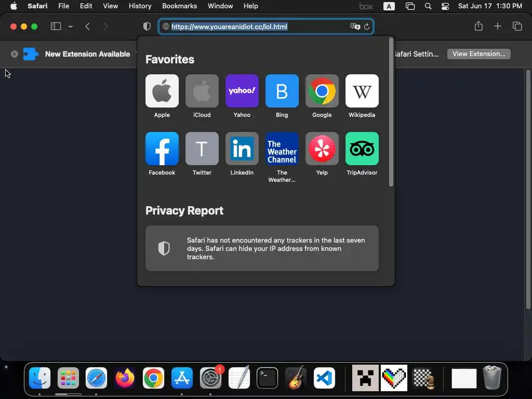This screenshot has height=399, width=532.
Task: Open the Apple menu
Action: click(14, 6)
